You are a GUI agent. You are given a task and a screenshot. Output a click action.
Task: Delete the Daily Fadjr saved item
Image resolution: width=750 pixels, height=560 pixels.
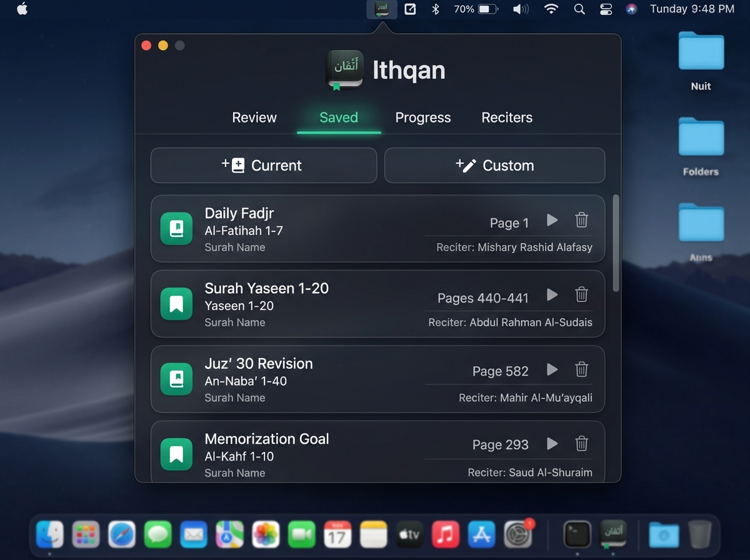[581, 220]
